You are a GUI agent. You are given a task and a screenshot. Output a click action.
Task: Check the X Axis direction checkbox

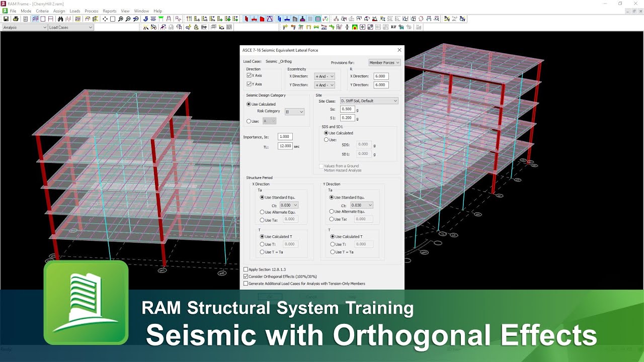(249, 75)
